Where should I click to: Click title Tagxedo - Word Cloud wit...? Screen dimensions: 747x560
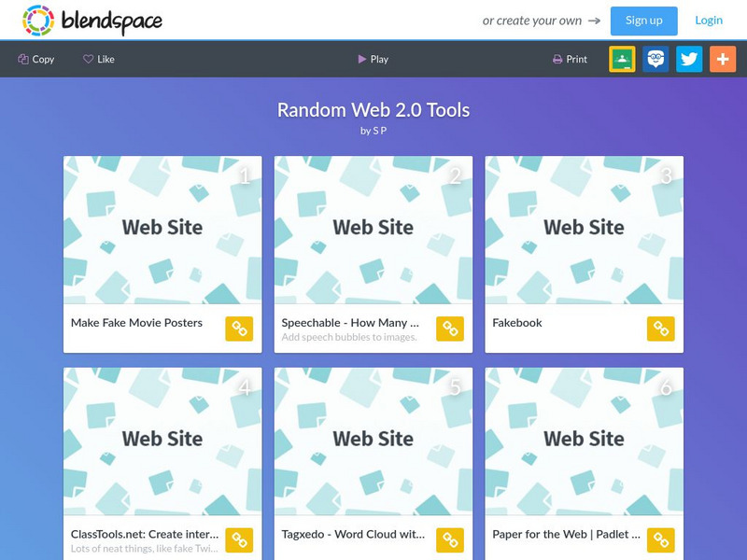(353, 534)
